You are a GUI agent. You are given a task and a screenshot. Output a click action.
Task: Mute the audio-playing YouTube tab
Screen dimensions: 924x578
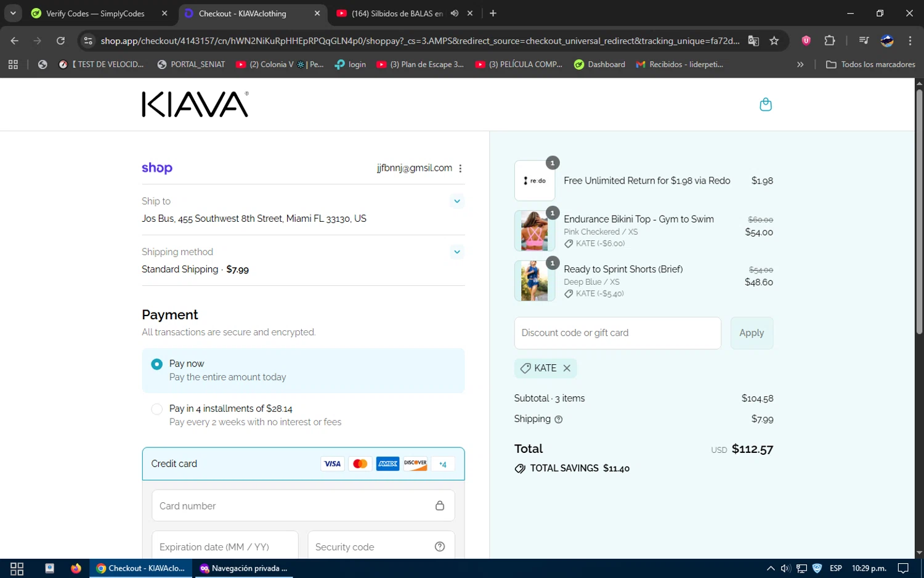tap(455, 14)
